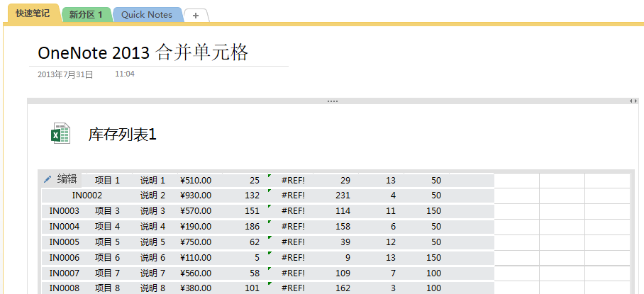The width and height of the screenshot is (644, 294).
Task: Select cell IN0004
Action: (x=65, y=227)
